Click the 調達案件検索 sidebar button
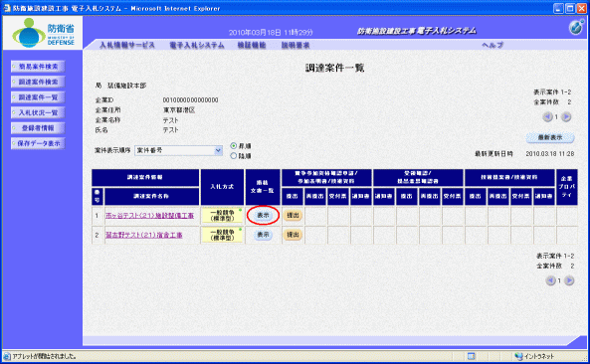The width and height of the screenshot is (590, 364). point(38,82)
